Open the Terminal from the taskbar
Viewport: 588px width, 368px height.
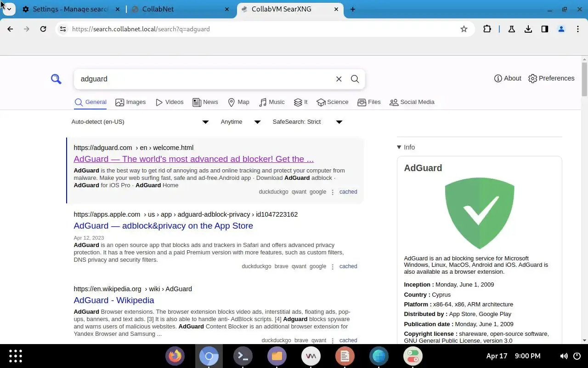coord(243,356)
